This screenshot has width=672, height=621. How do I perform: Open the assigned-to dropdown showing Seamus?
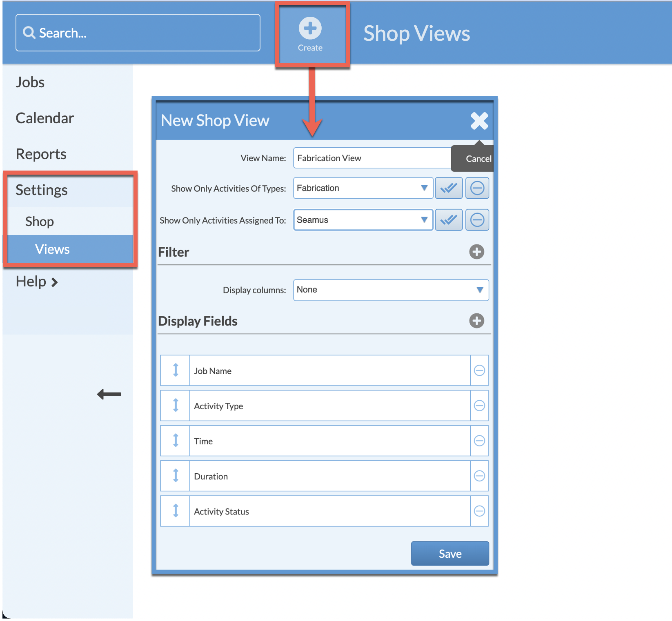tap(424, 220)
